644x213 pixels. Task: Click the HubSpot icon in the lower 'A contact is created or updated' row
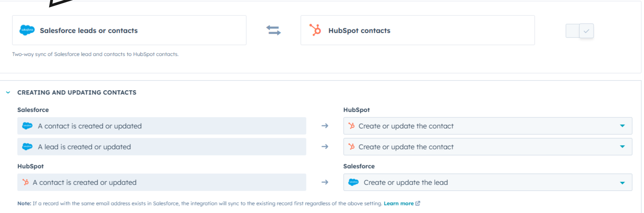pyautogui.click(x=26, y=182)
